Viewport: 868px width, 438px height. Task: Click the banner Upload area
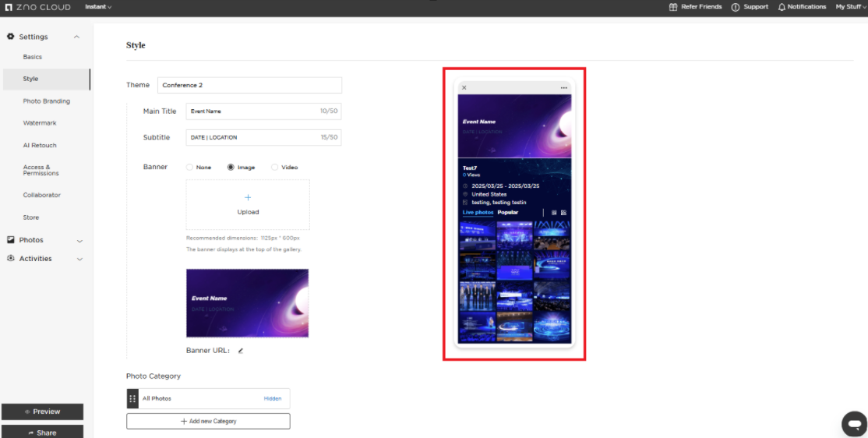(248, 205)
